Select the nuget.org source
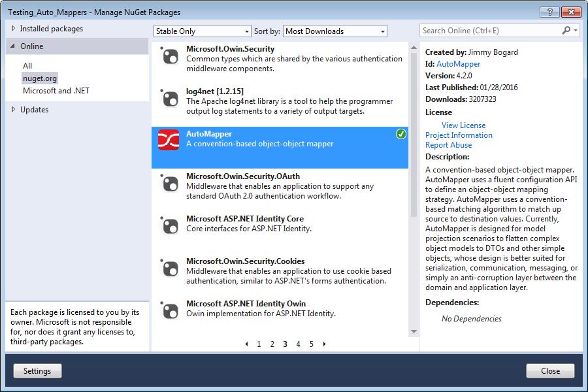 tap(40, 78)
